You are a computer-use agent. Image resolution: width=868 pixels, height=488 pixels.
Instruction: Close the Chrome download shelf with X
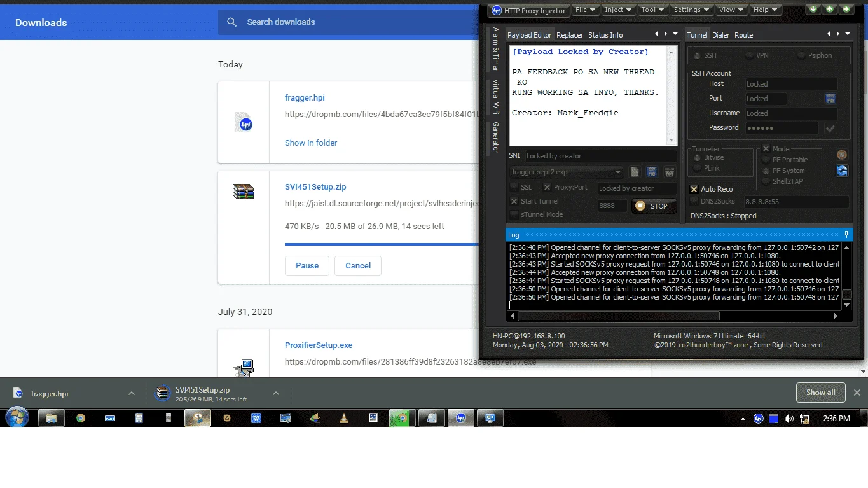click(857, 393)
